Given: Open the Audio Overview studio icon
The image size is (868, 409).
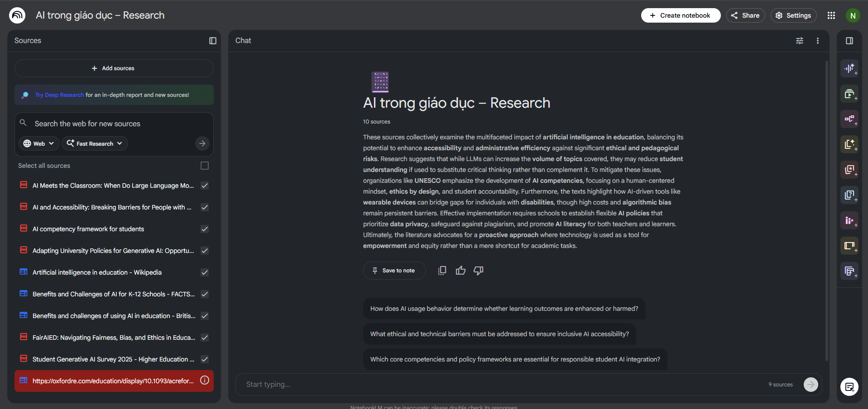Looking at the screenshot, I should click(x=849, y=68).
